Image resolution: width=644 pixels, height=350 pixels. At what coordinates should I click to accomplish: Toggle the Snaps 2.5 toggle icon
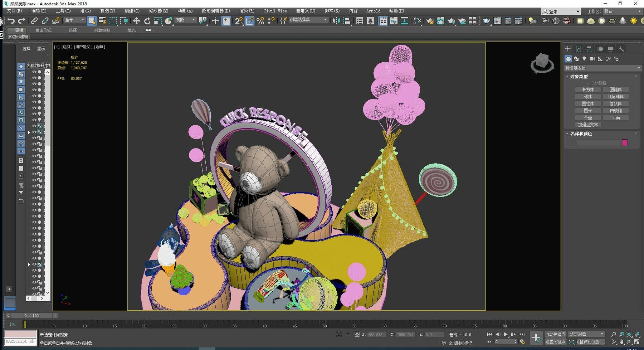(239, 21)
